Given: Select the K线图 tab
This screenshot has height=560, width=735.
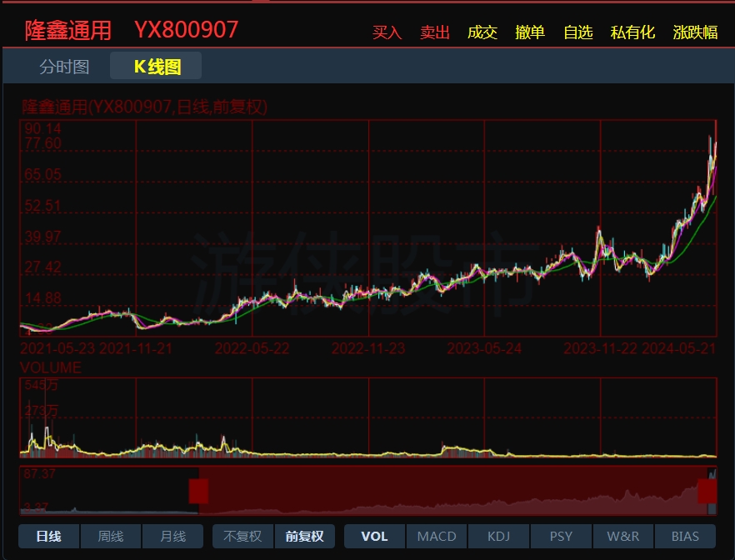Looking at the screenshot, I should [x=157, y=67].
